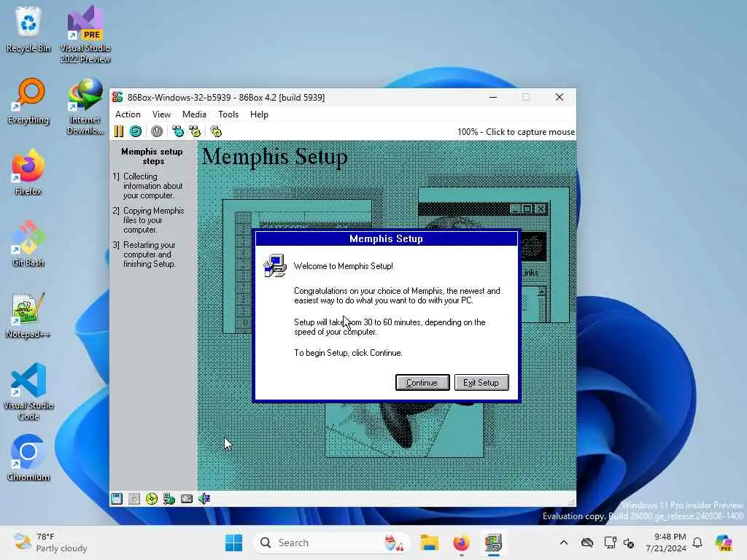Click the Exit Setup button
Viewport: 747px width, 560px height.
[x=481, y=382]
